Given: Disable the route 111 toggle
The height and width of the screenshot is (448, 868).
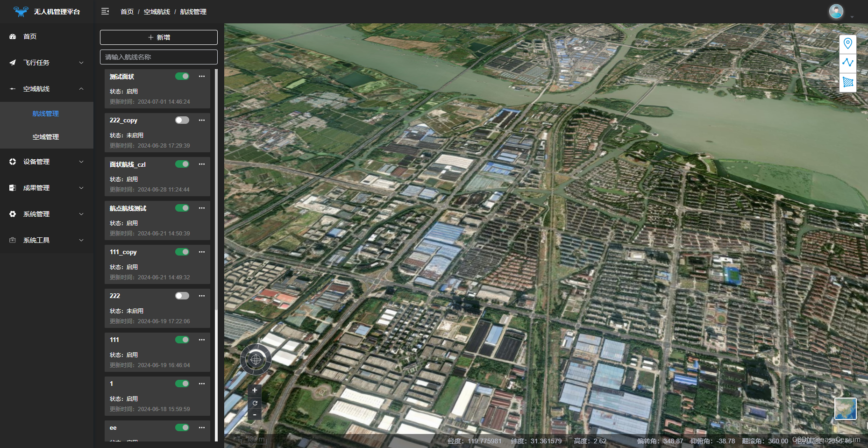Looking at the screenshot, I should 182,340.
